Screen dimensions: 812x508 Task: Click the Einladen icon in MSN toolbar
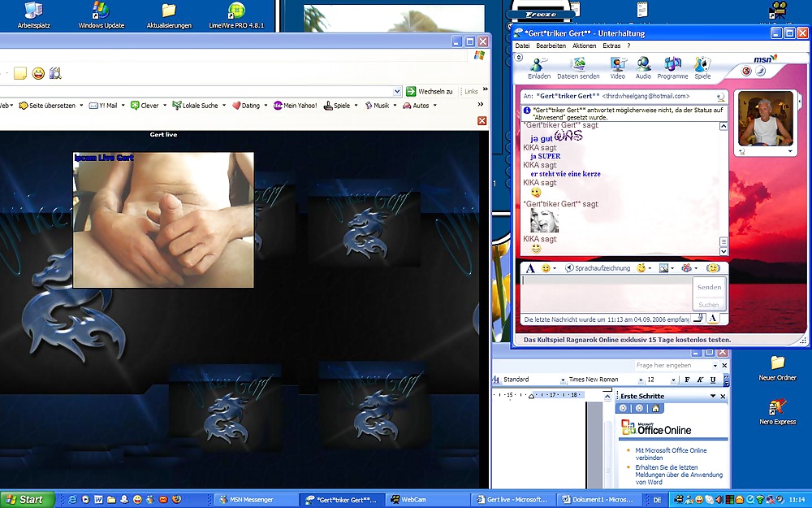tap(539, 67)
